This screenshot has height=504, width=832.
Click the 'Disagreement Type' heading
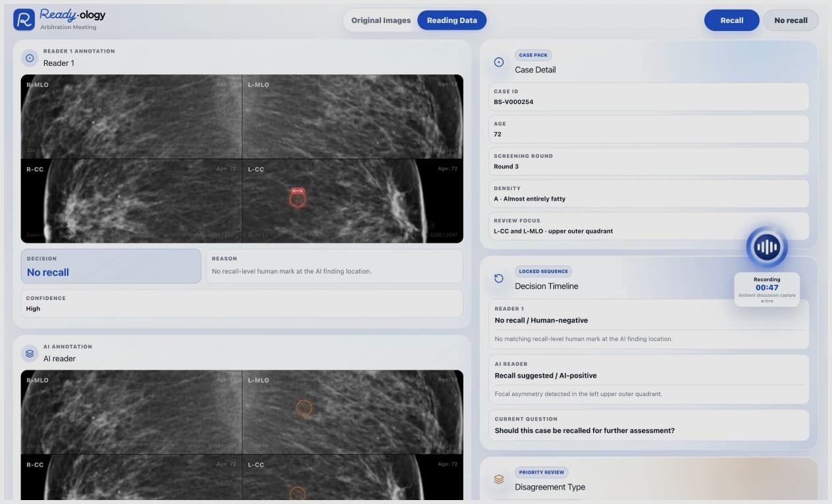(550, 488)
